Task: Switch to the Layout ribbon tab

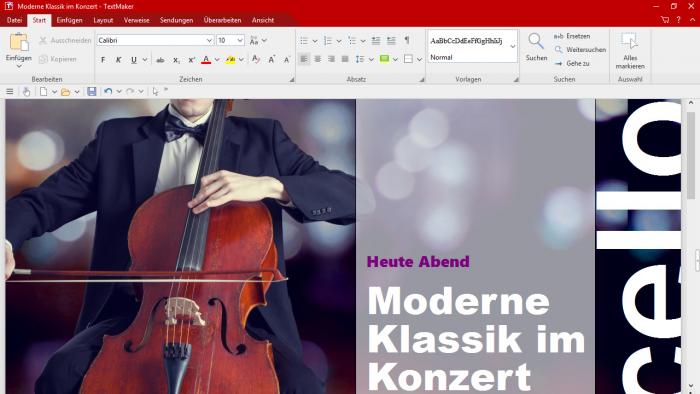Action: (x=103, y=20)
